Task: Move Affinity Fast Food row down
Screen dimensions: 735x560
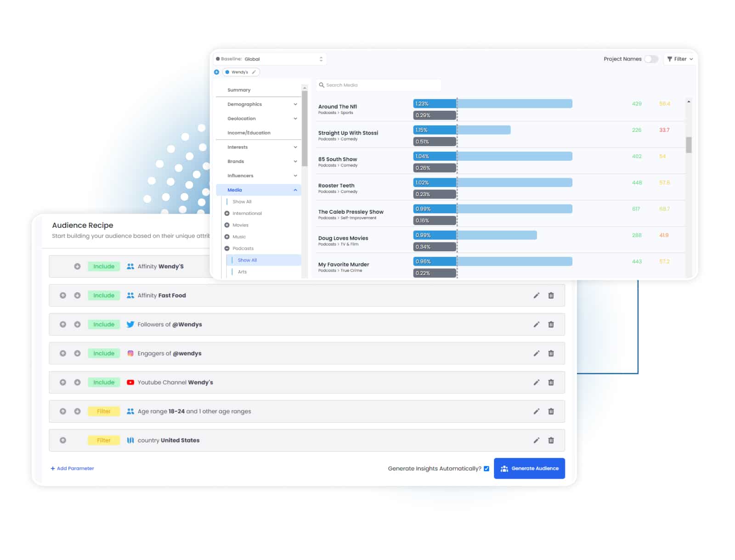Action: (x=77, y=295)
